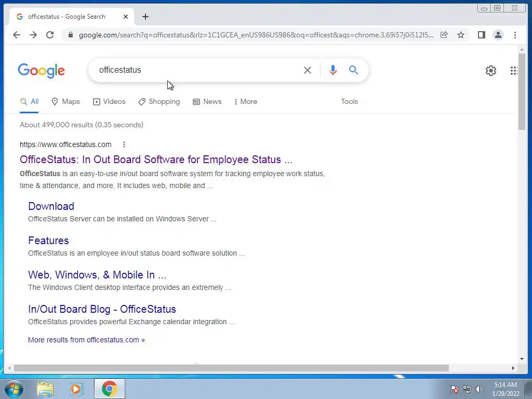Image resolution: width=532 pixels, height=399 pixels.
Task: Open Chrome's three-dot menu
Action: click(x=515, y=35)
